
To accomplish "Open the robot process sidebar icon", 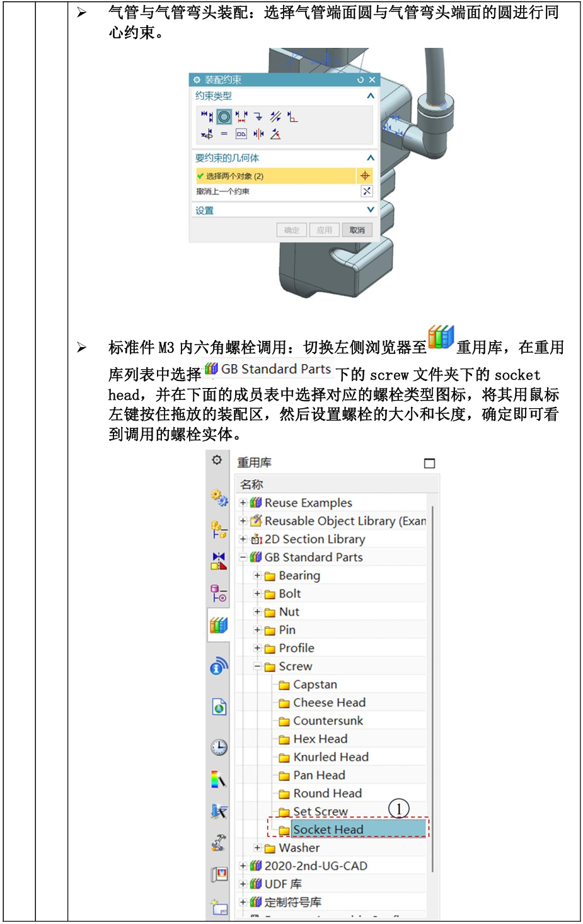I will coord(219,843).
